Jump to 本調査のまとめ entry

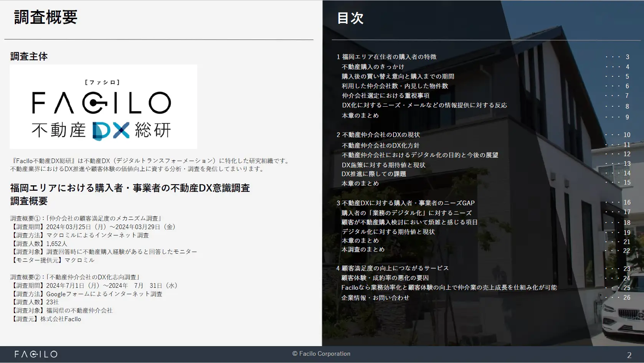pos(363,249)
